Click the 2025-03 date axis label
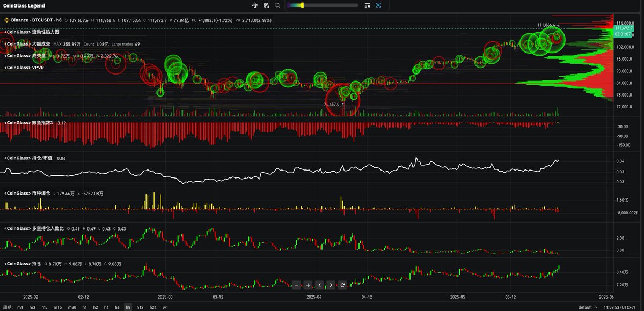Image resolution: width=644 pixels, height=311 pixels. pyautogui.click(x=165, y=297)
